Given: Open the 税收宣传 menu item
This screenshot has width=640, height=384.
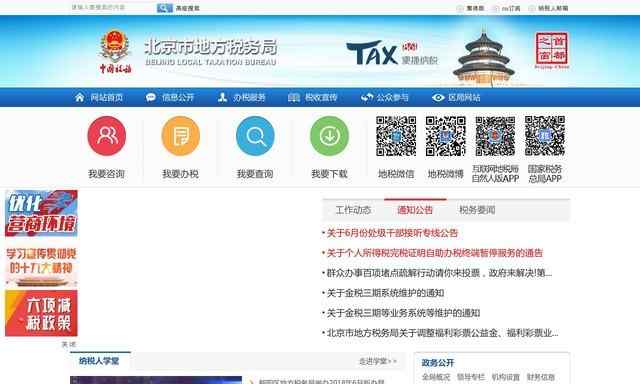Looking at the screenshot, I should coord(321,98).
